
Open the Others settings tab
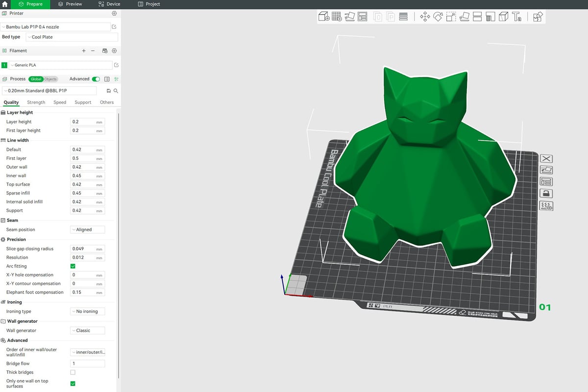click(107, 102)
